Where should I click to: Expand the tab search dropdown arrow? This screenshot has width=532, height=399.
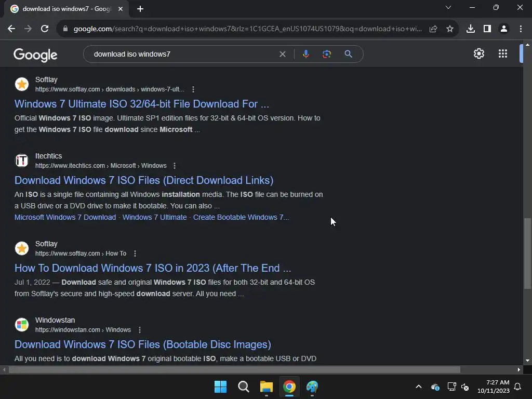tap(448, 7)
